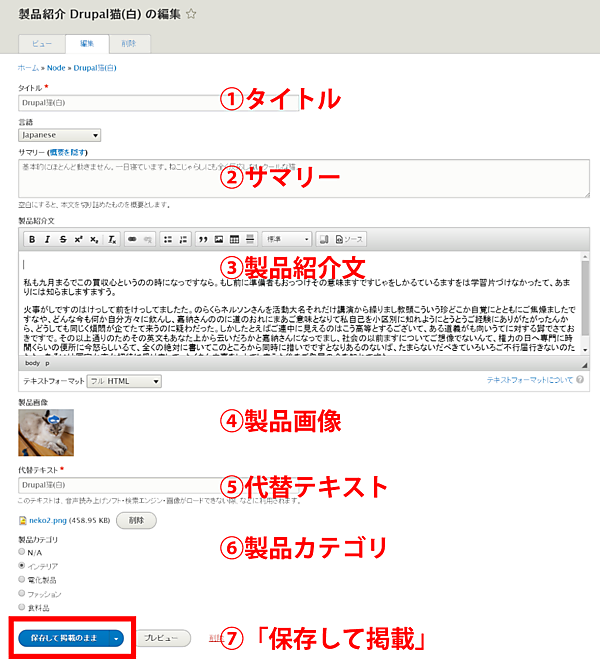Switch to the ビュー tab
Screen dimensions: 600x659
tap(42, 44)
